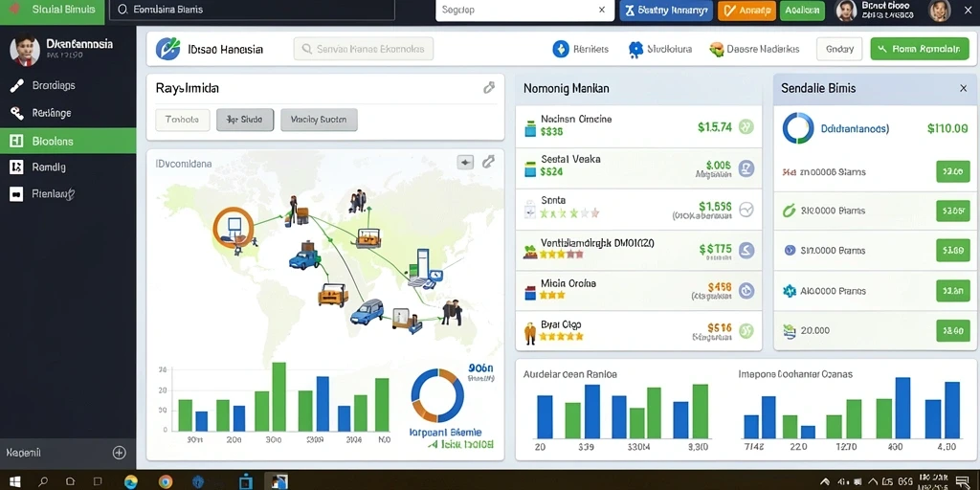
Task: Click the green Roma Ramdala button
Action: [x=920, y=49]
